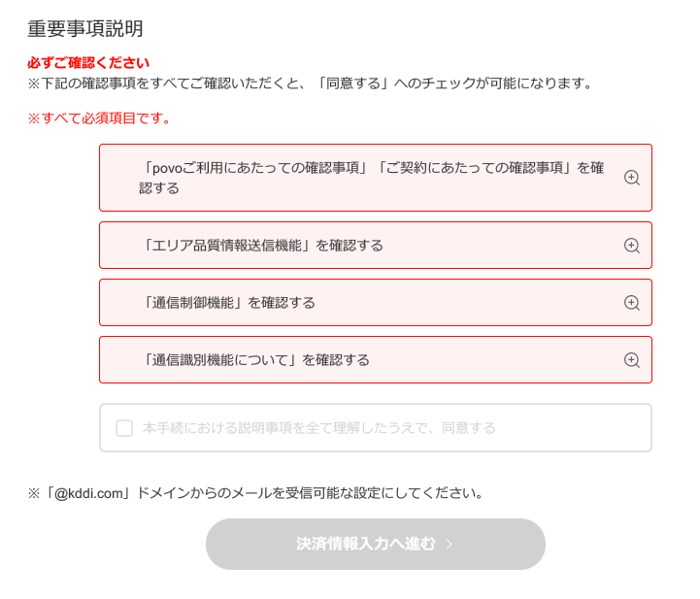Click the quoted 「同意する」 in the instruction text

pyautogui.click(x=352, y=83)
